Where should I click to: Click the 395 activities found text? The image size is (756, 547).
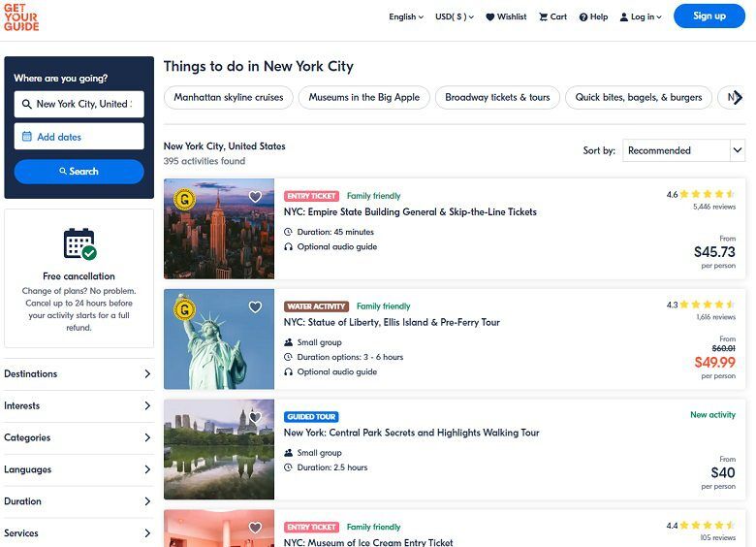(205, 161)
